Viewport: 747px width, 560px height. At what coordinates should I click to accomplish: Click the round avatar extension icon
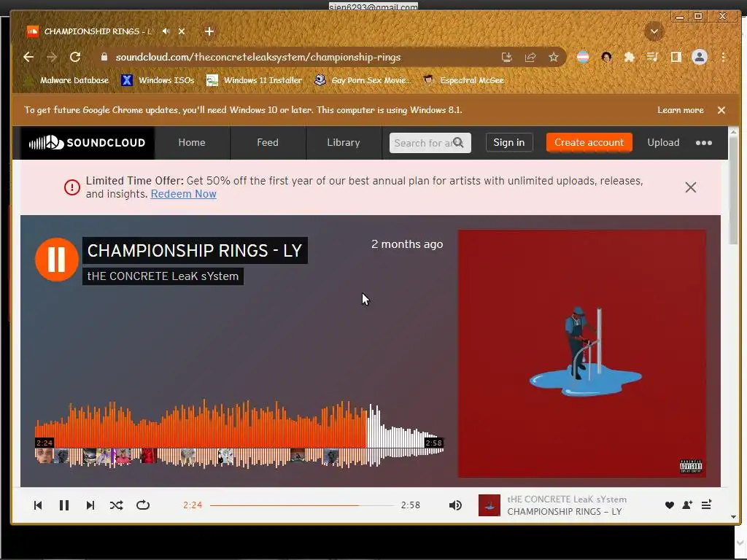tap(606, 57)
